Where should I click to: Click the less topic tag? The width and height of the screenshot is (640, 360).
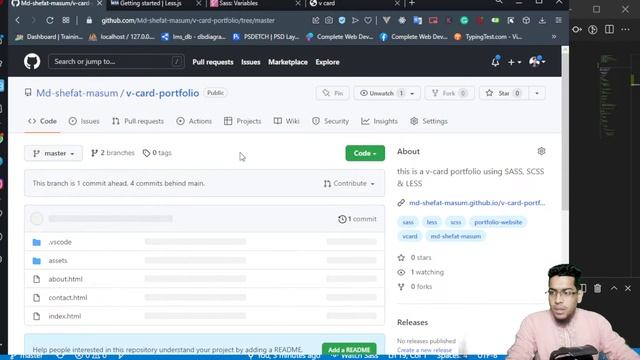432,222
